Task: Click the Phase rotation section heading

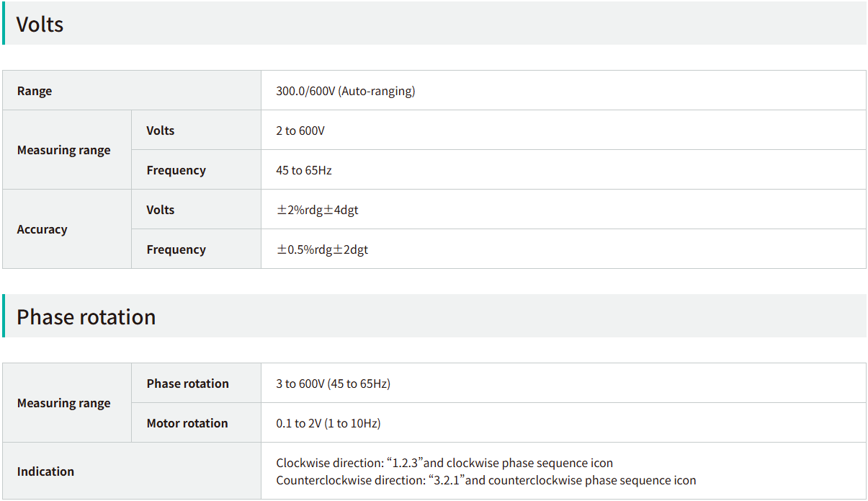Action: (86, 317)
